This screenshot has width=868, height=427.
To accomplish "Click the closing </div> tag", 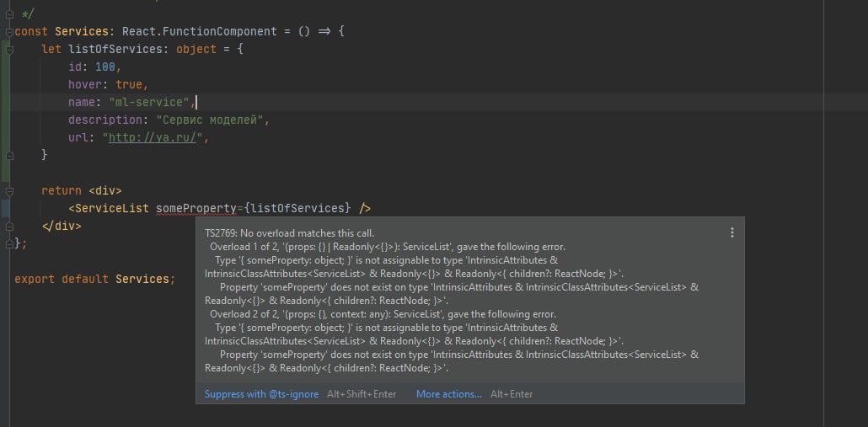I will tap(62, 227).
